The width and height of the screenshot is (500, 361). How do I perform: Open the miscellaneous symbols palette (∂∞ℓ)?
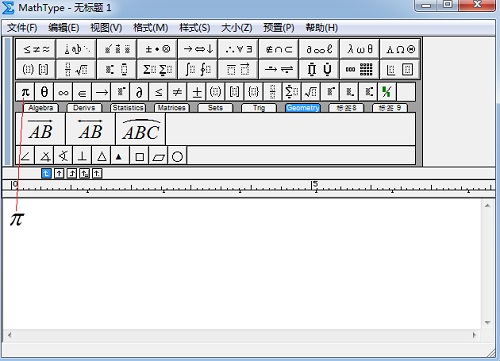click(x=319, y=49)
